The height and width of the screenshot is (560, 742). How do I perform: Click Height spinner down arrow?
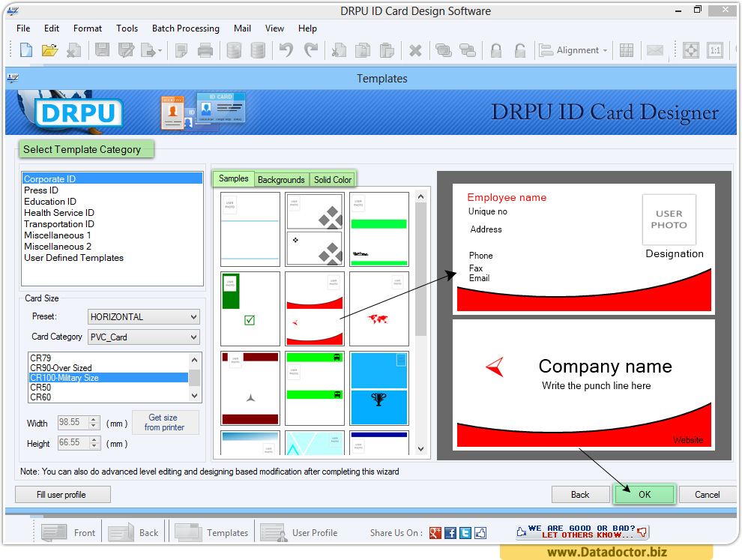pyautogui.click(x=94, y=446)
